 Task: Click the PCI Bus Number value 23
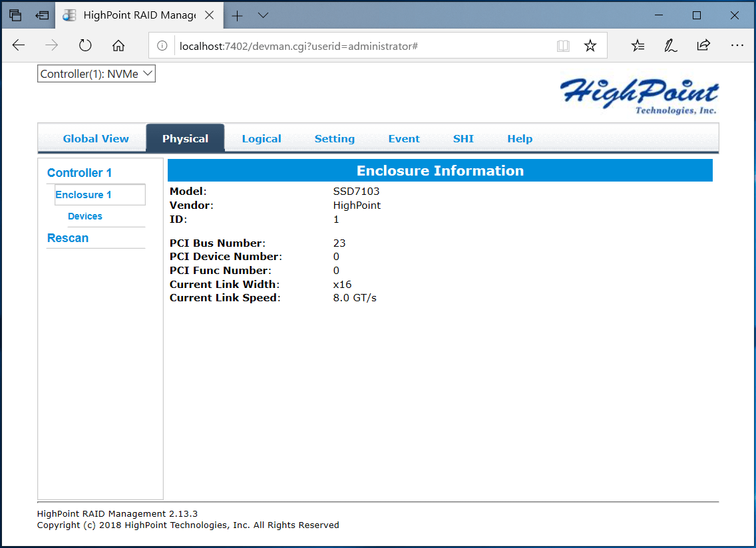(x=339, y=243)
